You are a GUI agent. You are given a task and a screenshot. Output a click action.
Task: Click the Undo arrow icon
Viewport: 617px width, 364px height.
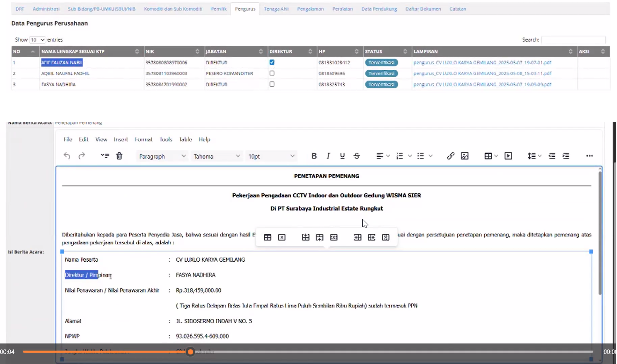point(67,156)
